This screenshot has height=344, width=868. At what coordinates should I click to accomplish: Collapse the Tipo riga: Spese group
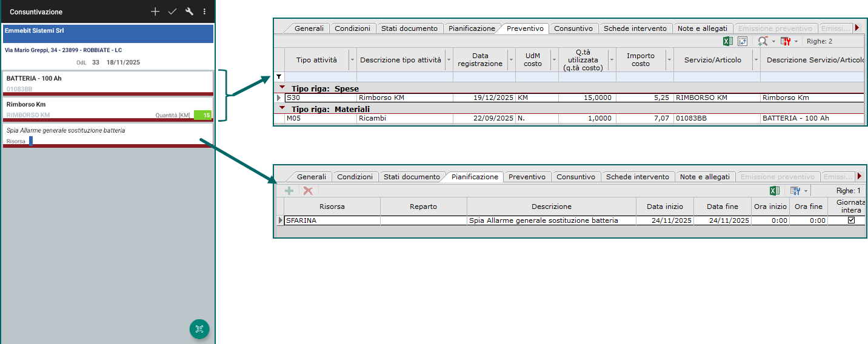(282, 88)
